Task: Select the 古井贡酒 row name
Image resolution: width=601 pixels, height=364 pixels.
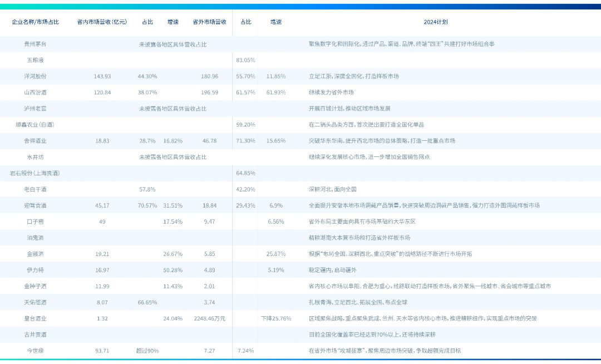Action: point(35,334)
